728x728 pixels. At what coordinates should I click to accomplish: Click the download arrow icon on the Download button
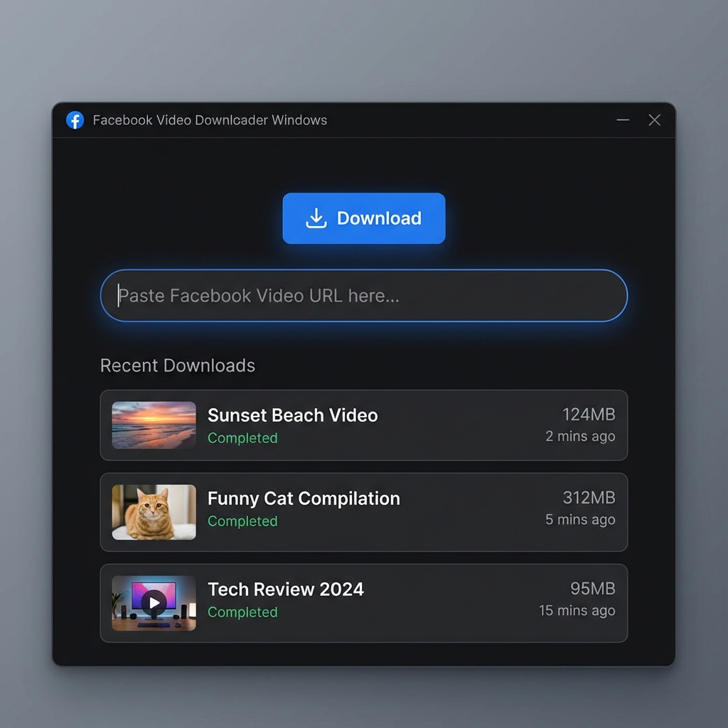(317, 218)
